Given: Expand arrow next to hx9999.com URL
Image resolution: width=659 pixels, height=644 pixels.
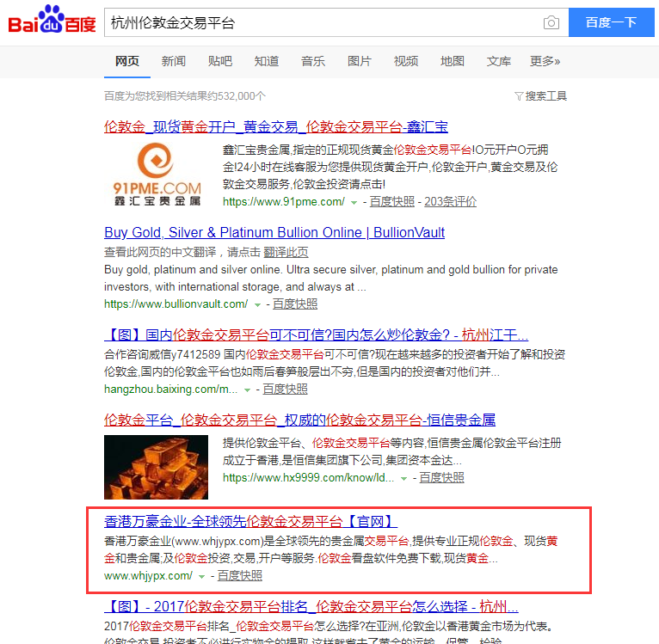Looking at the screenshot, I should (403, 478).
